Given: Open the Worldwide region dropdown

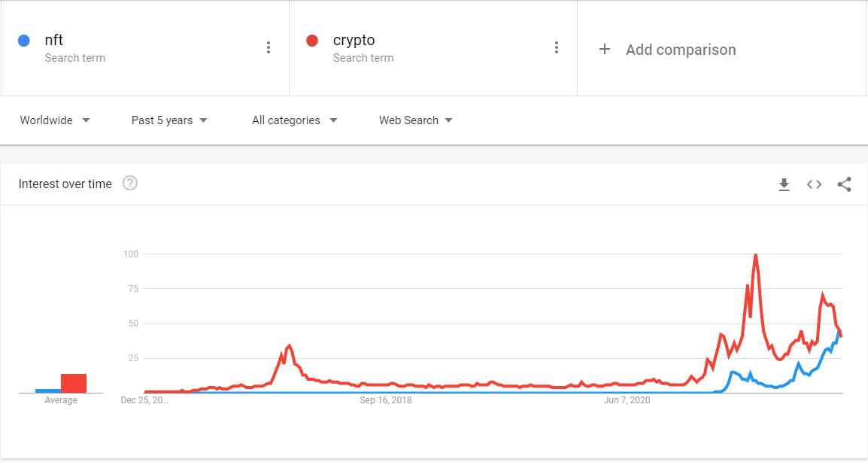Looking at the screenshot, I should tap(54, 120).
